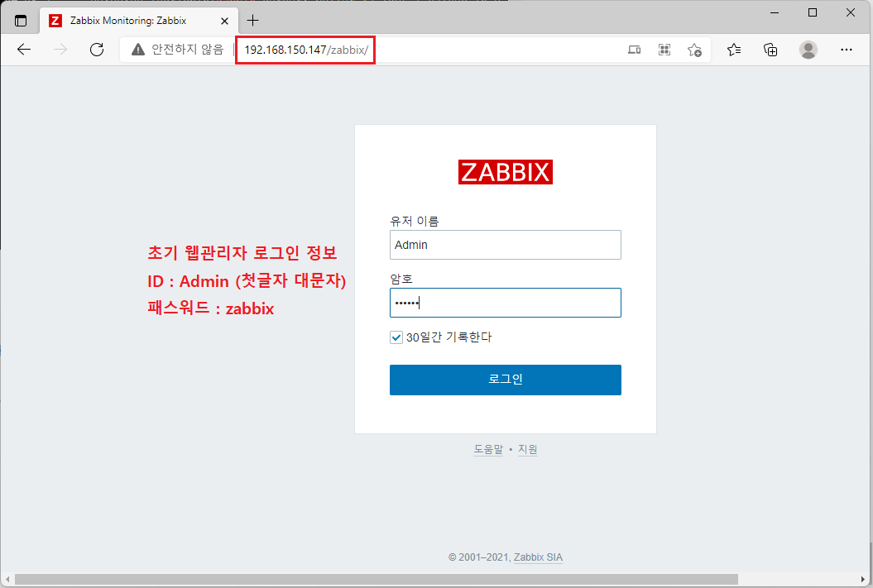Screen dimensions: 873x588
Task: Open the Collections icon
Action: coord(770,50)
